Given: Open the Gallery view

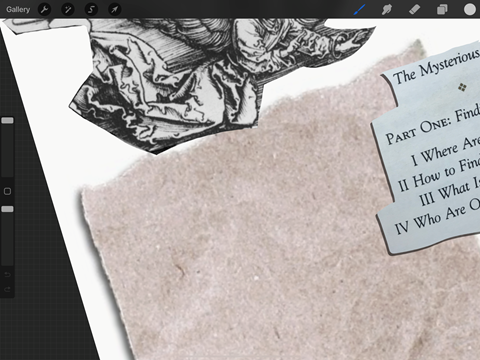Looking at the screenshot, I should (18, 9).
